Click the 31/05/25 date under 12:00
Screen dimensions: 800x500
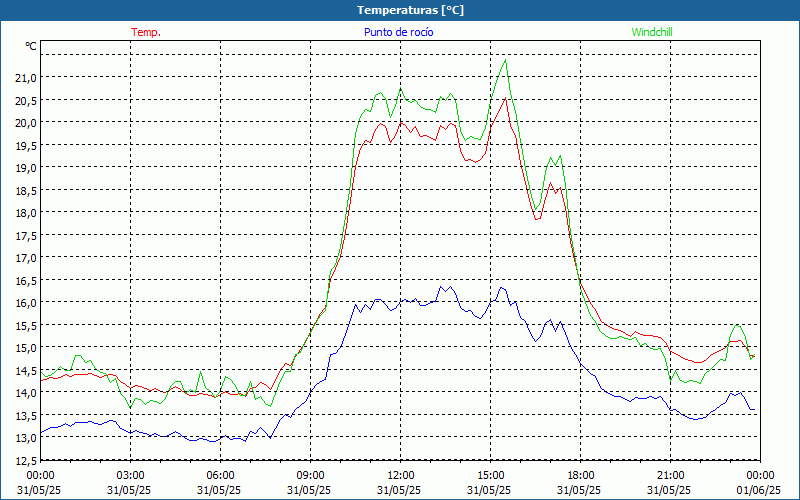401,490
